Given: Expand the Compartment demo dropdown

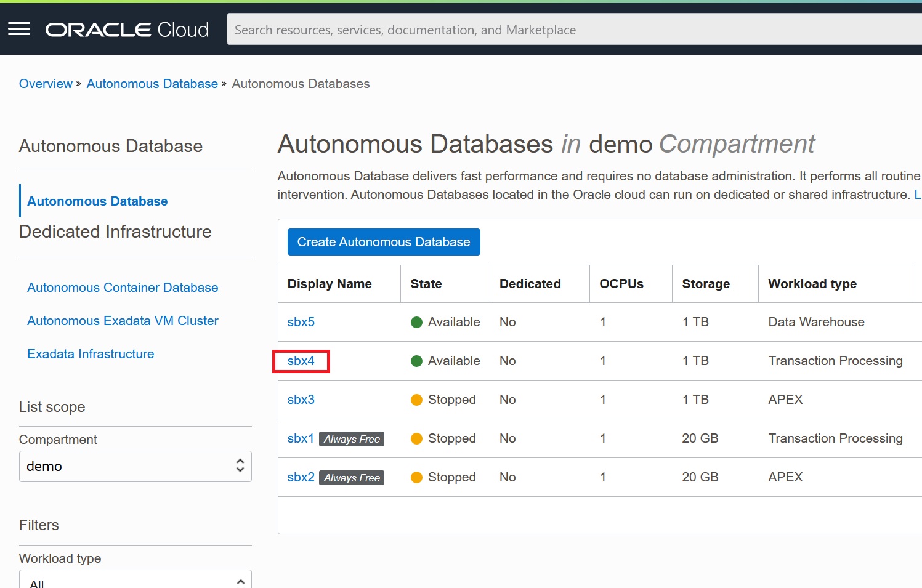Looking at the screenshot, I should pyautogui.click(x=135, y=466).
